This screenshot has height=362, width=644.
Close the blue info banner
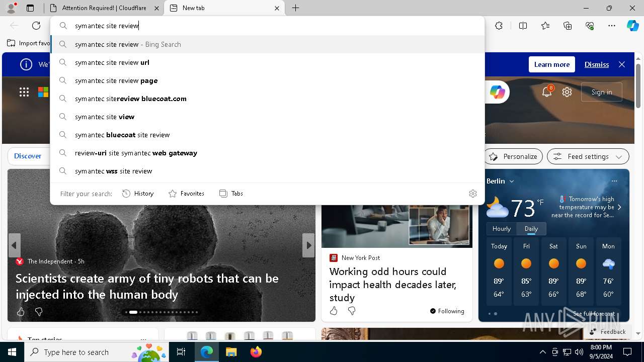622,64
